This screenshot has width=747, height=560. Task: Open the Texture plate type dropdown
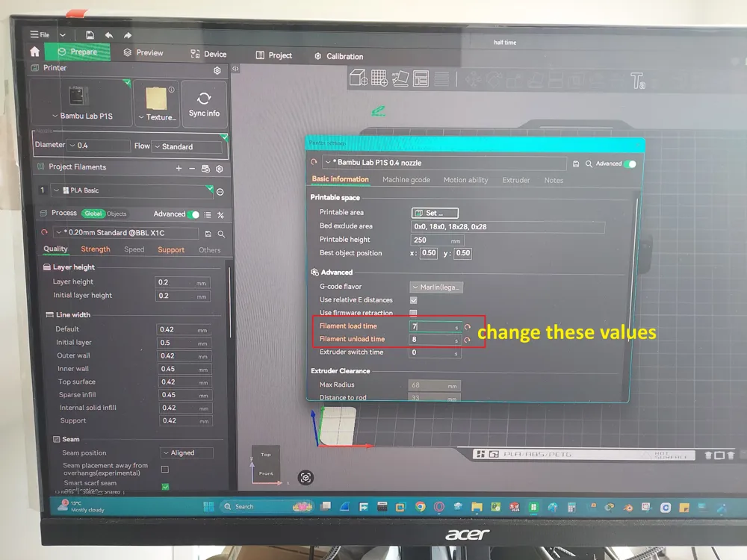coord(157,117)
